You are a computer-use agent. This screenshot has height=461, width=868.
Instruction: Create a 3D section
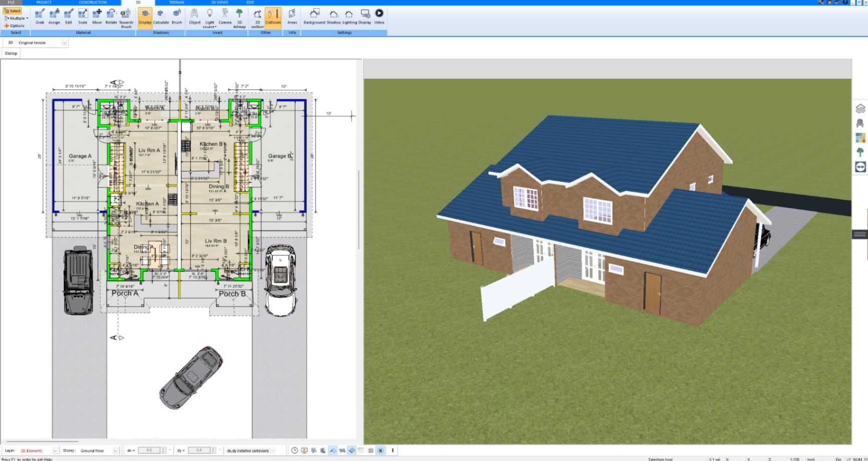[x=257, y=18]
